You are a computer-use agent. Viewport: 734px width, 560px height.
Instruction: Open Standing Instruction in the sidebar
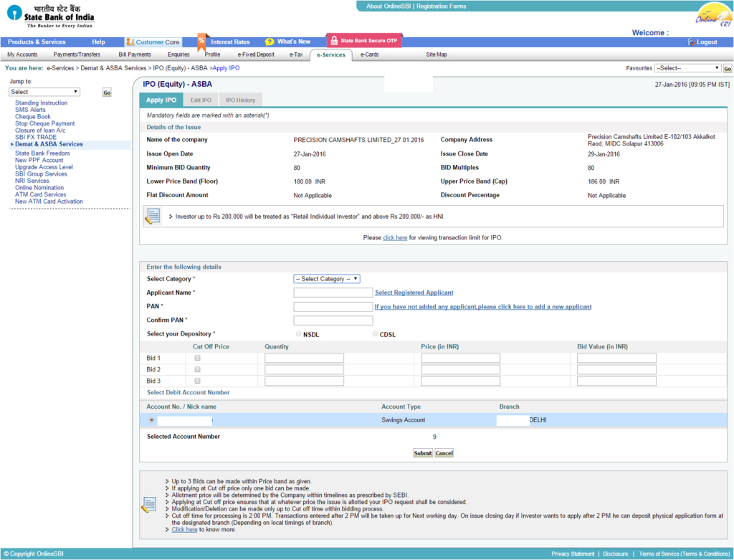tap(41, 103)
